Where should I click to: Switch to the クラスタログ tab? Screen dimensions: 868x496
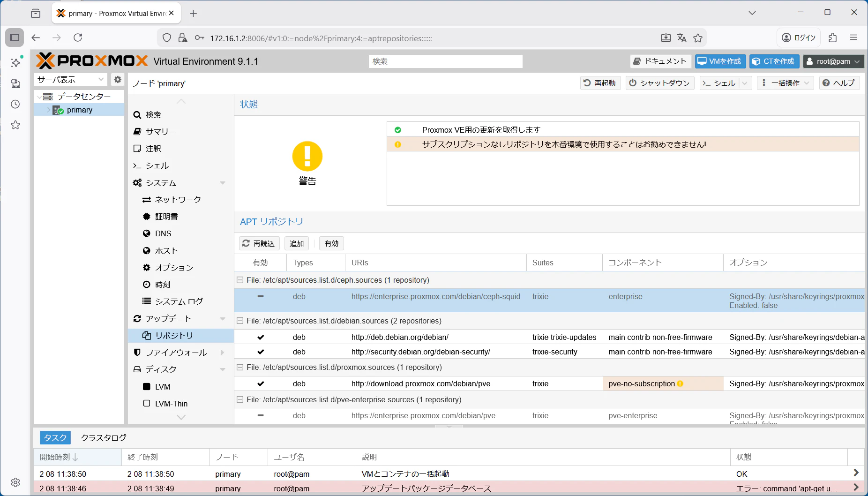coord(104,437)
